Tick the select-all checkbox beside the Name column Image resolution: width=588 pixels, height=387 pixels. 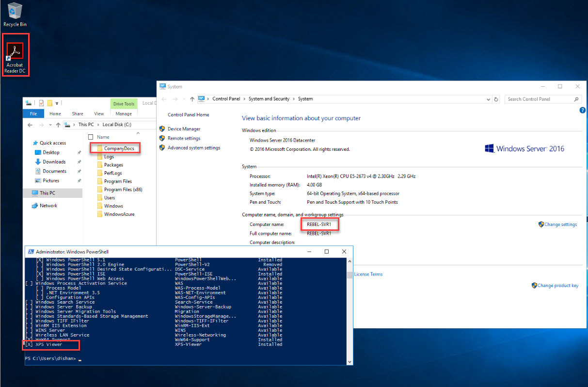(x=91, y=137)
